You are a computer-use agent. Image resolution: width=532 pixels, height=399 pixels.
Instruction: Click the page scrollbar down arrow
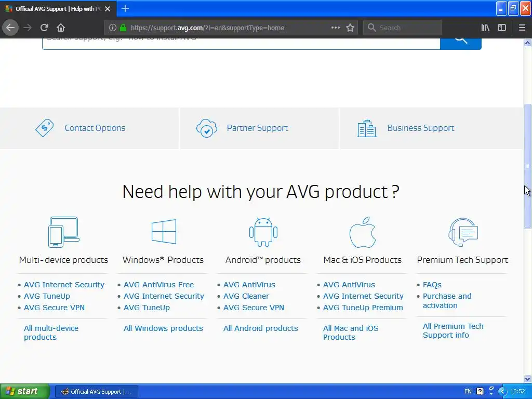[527, 379]
